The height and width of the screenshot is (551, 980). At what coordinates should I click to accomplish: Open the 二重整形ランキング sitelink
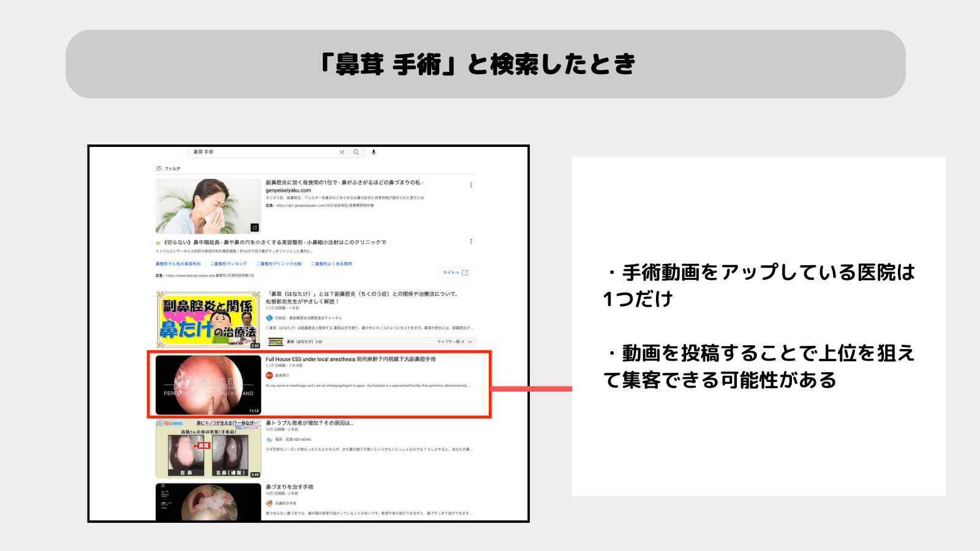[228, 263]
